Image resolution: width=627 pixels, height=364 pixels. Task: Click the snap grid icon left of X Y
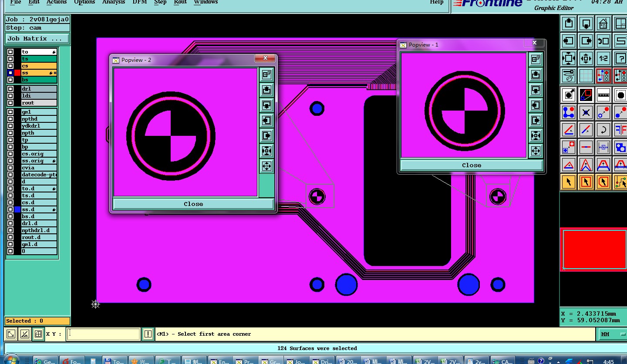tap(38, 334)
